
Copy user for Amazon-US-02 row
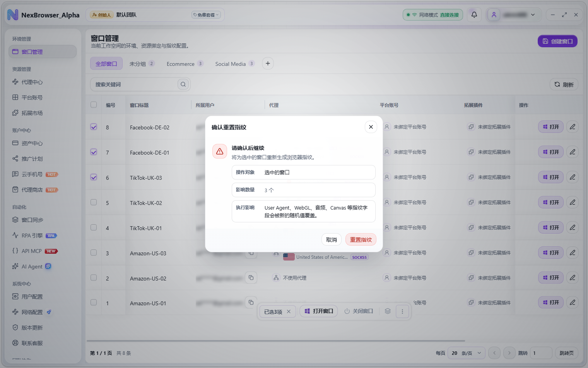click(x=251, y=278)
